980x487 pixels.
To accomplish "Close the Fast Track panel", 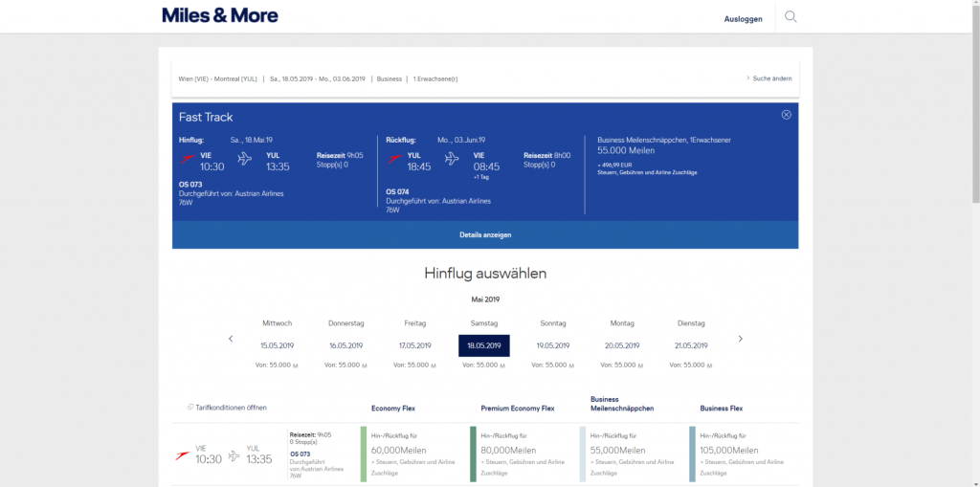I will [787, 115].
